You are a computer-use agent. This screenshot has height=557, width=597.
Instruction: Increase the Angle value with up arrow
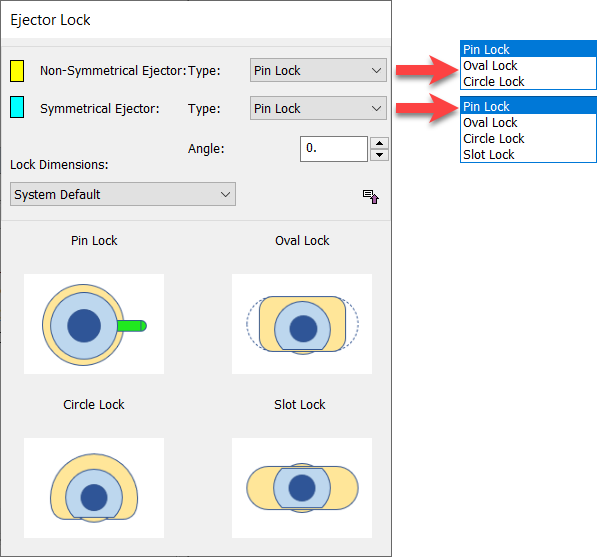click(x=379, y=143)
